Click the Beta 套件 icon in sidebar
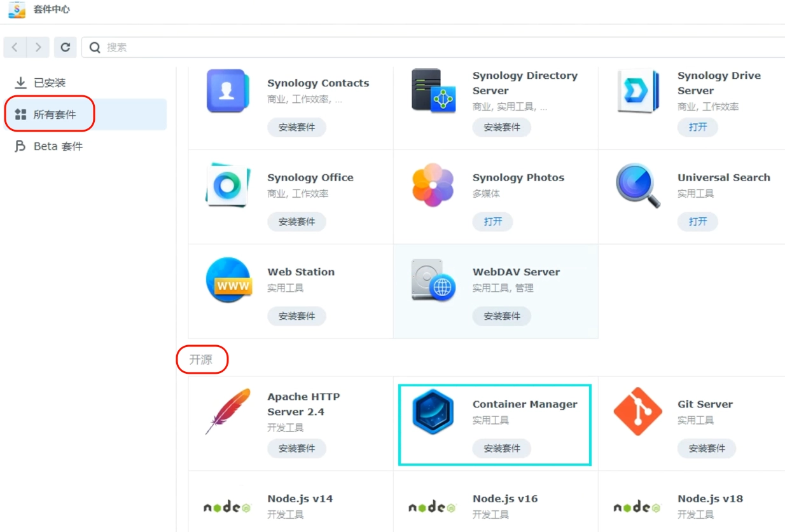This screenshot has height=532, width=785. click(x=20, y=146)
